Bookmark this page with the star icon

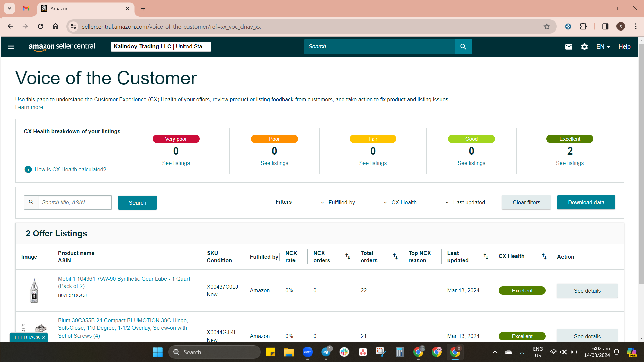pos(547,26)
